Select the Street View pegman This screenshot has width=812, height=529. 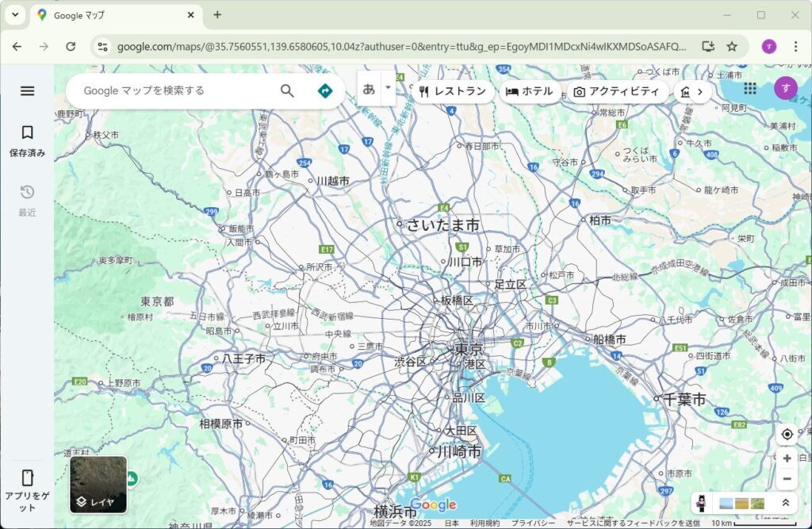[701, 503]
